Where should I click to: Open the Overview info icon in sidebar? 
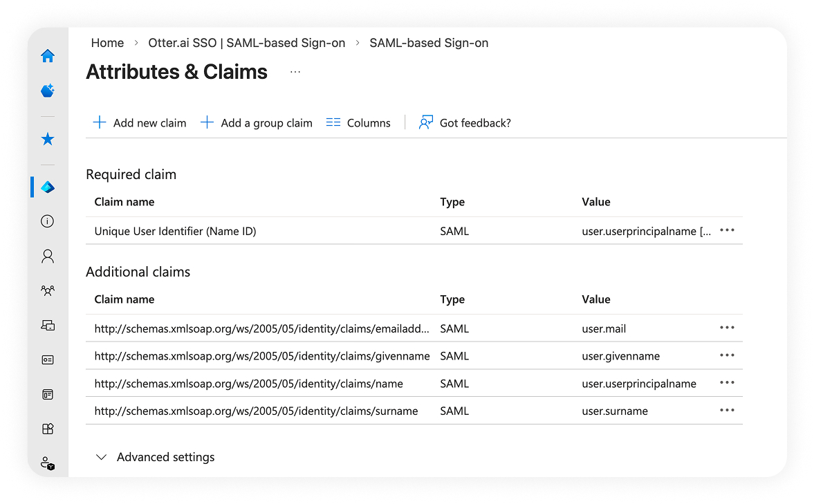pyautogui.click(x=48, y=221)
